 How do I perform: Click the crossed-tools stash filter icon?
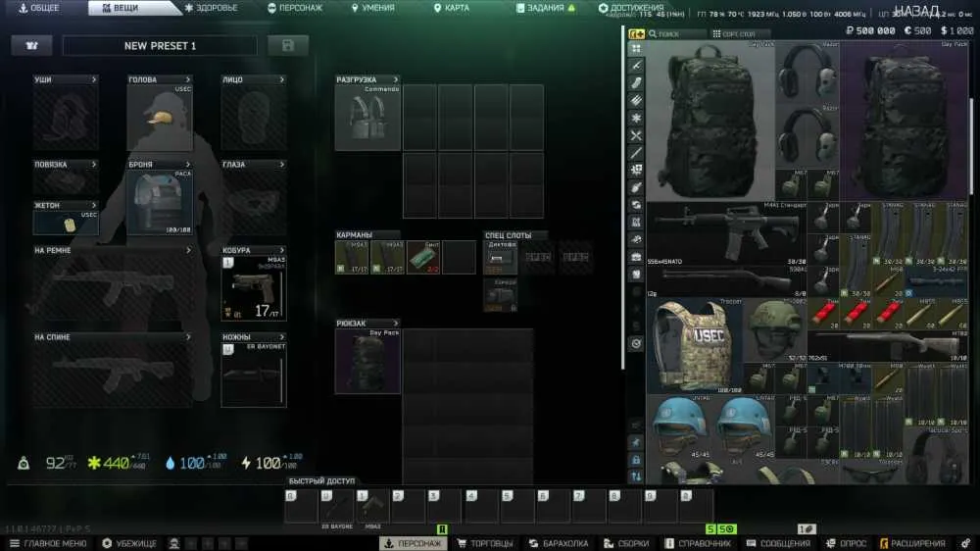point(636,135)
